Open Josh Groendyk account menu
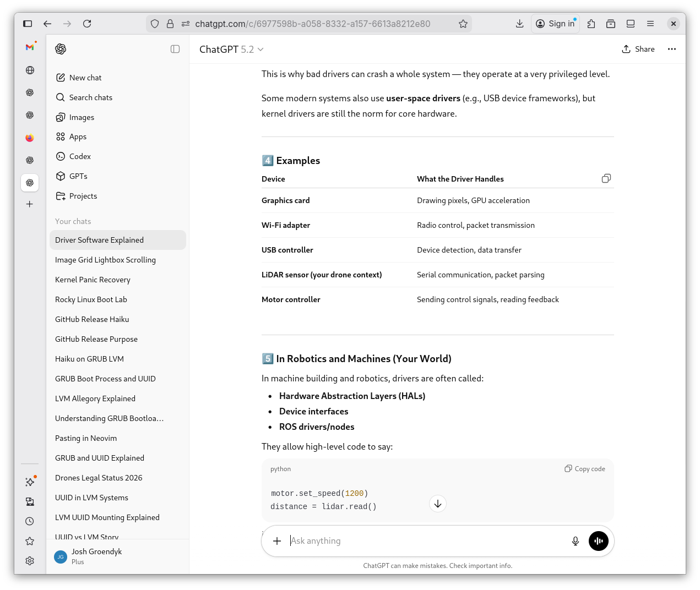 coord(96,556)
